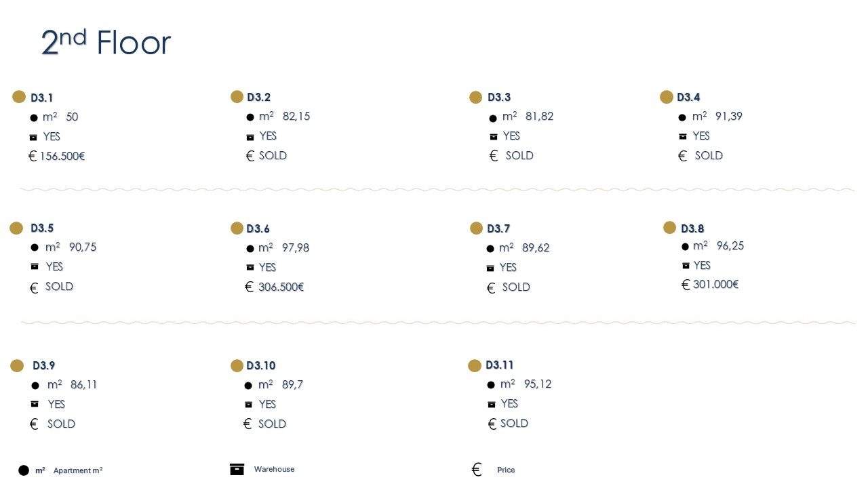Viewport: 868px width, 488px height.
Task: Click the gold bullet beside D3.4
Action: click(x=667, y=97)
